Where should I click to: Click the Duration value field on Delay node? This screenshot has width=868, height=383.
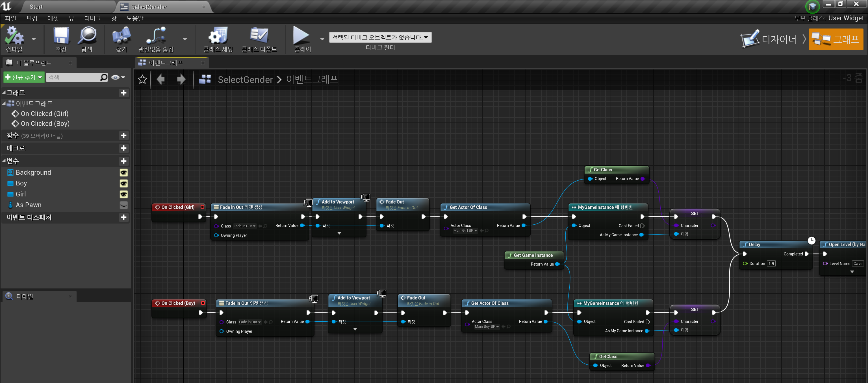click(771, 264)
